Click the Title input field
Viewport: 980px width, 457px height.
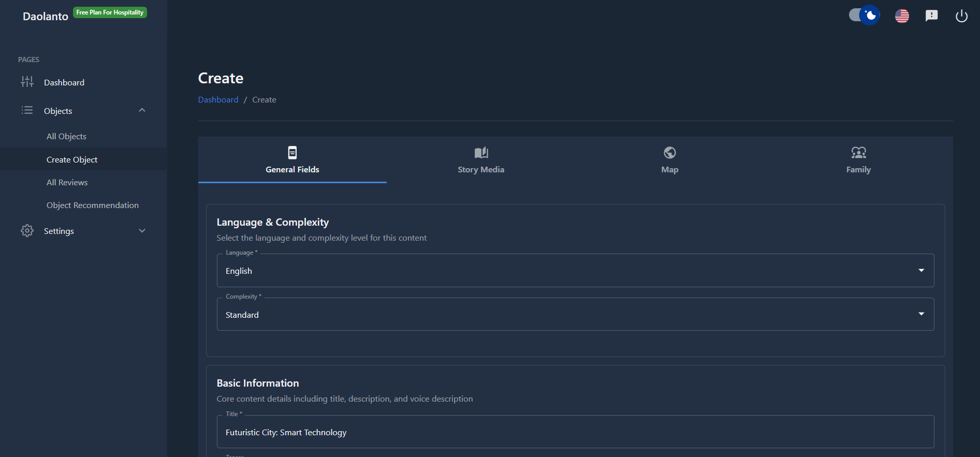[x=575, y=432]
